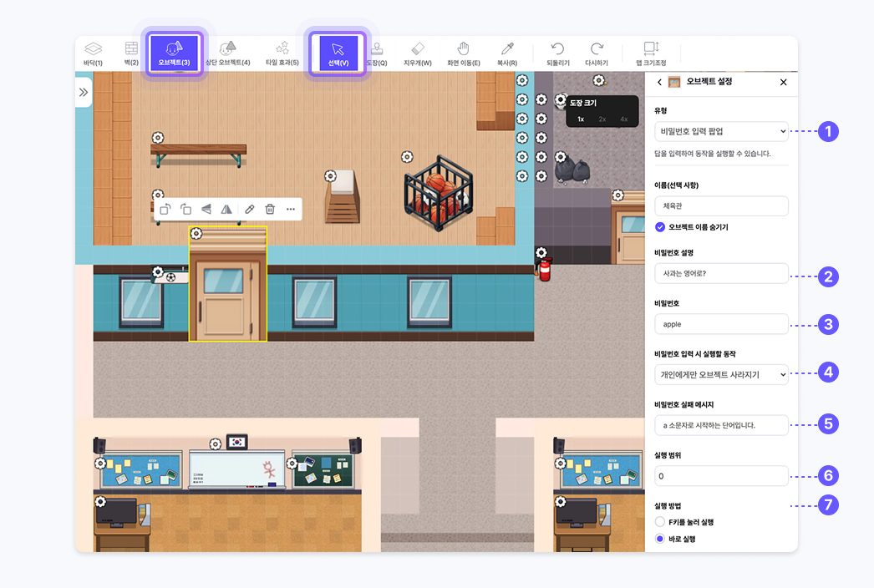Set stamp size to 1x

tap(581, 119)
